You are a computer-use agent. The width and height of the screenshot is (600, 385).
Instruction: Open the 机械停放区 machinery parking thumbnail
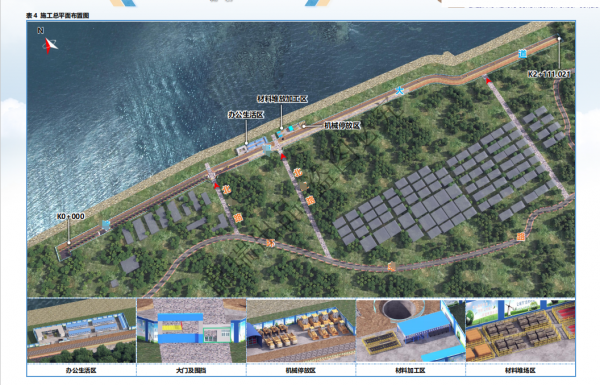point(301,331)
